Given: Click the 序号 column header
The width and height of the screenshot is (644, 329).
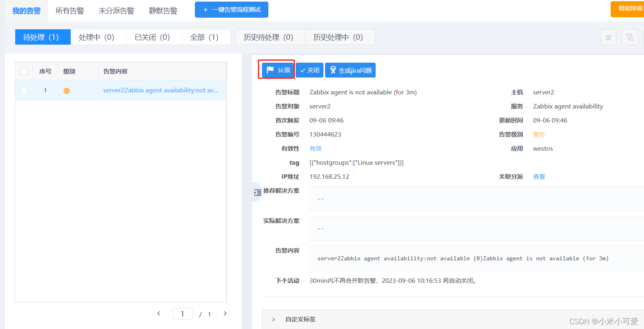Looking at the screenshot, I should [45, 71].
